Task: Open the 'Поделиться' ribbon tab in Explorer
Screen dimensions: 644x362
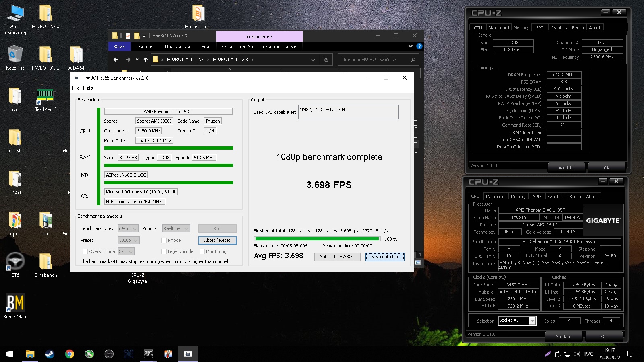Action: pos(177,47)
